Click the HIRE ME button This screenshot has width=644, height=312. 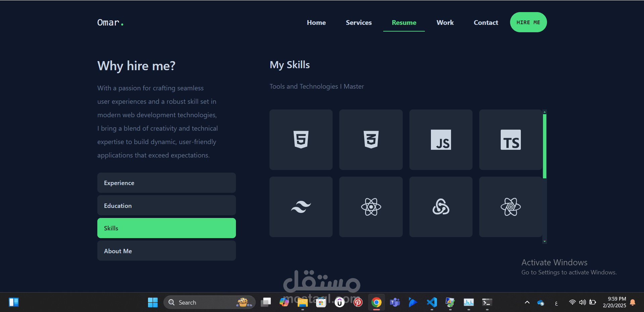529,22
